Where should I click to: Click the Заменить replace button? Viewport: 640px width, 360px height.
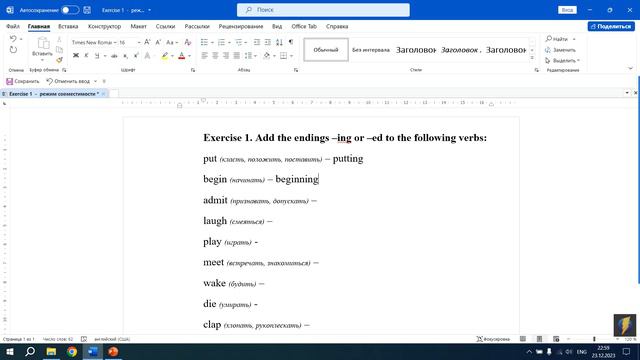560,50
